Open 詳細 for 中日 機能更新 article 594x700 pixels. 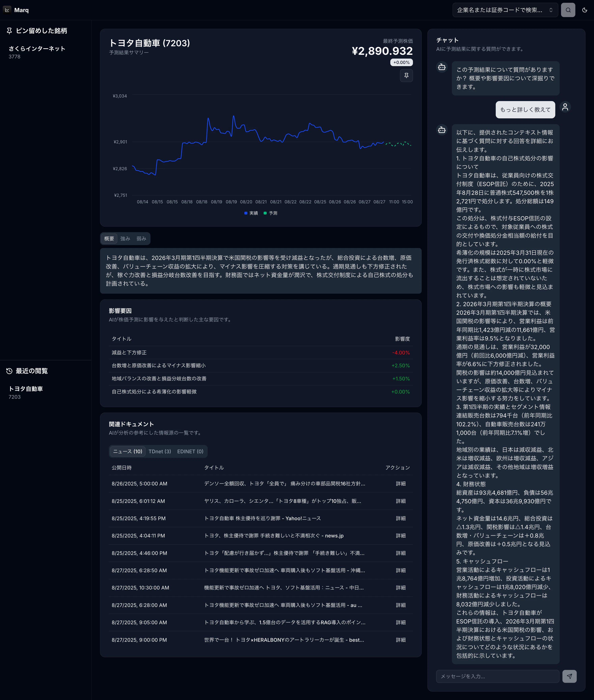point(401,588)
